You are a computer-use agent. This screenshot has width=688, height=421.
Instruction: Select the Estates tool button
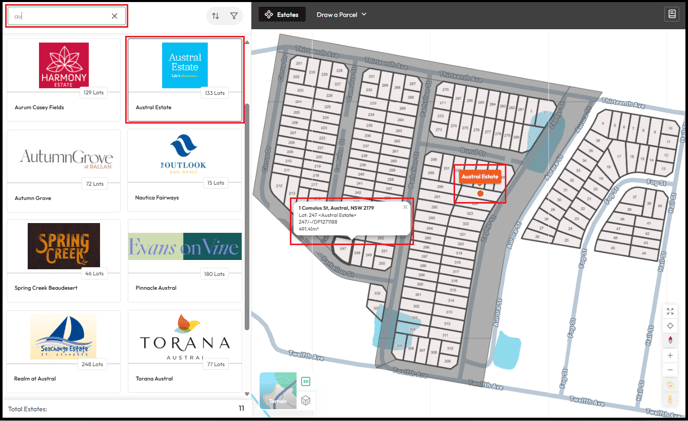(x=282, y=14)
